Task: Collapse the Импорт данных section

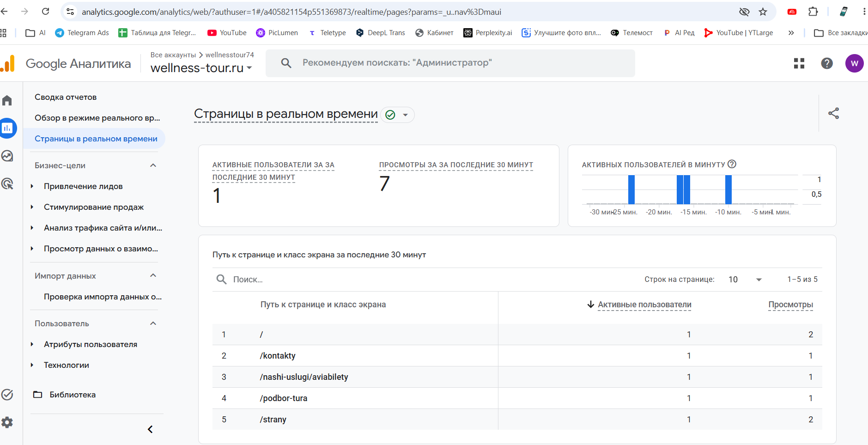Action: (x=153, y=275)
